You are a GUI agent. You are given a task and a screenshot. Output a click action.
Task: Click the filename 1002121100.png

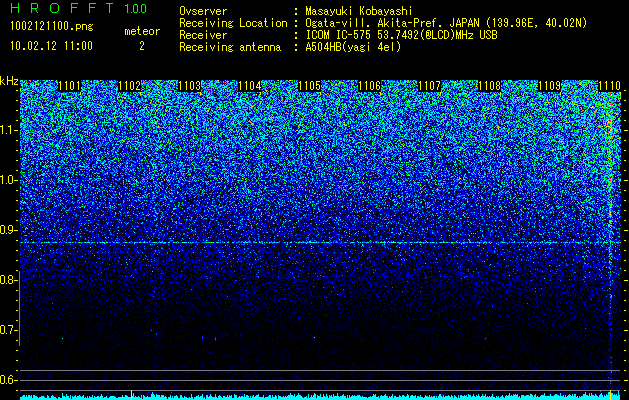click(x=52, y=27)
